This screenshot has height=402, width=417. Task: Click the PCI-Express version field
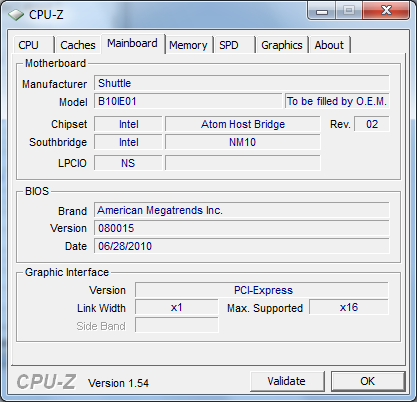pyautogui.click(x=262, y=290)
